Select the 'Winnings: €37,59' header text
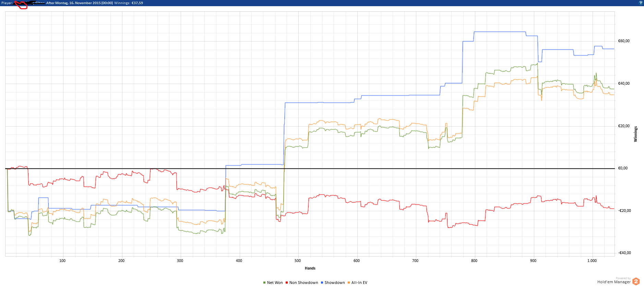 click(129, 3)
